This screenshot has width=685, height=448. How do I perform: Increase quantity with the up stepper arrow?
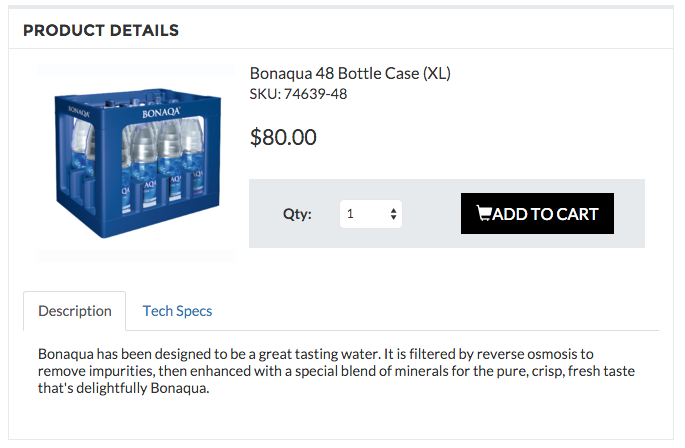point(393,210)
